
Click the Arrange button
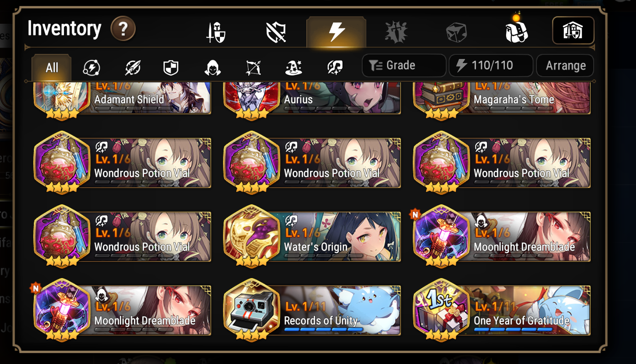point(565,65)
